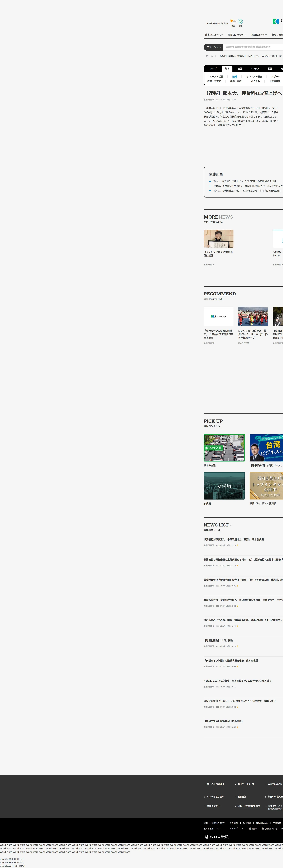Open related article 熊本大、授業料11%値上げへ 2027年度から
Screen dimensions: 283x868
tap(245, 181)
